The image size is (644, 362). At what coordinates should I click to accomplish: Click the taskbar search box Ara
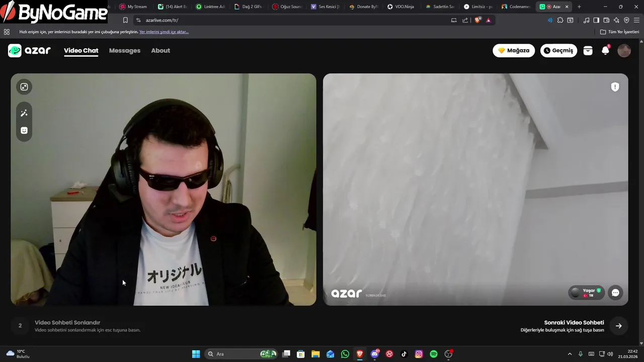pyautogui.click(x=242, y=354)
